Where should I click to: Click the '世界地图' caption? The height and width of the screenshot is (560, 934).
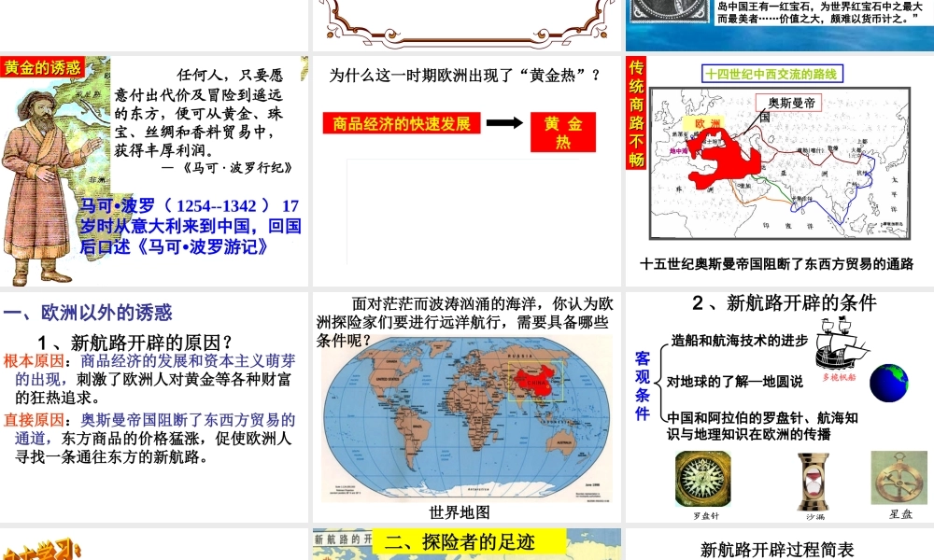pyautogui.click(x=460, y=512)
